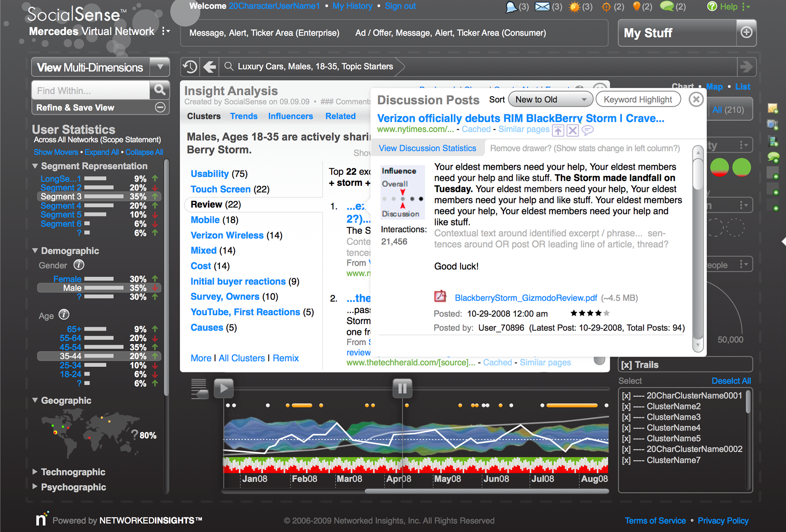
Task: Click the timeline horizontal scrollbar
Action: click(486, 491)
